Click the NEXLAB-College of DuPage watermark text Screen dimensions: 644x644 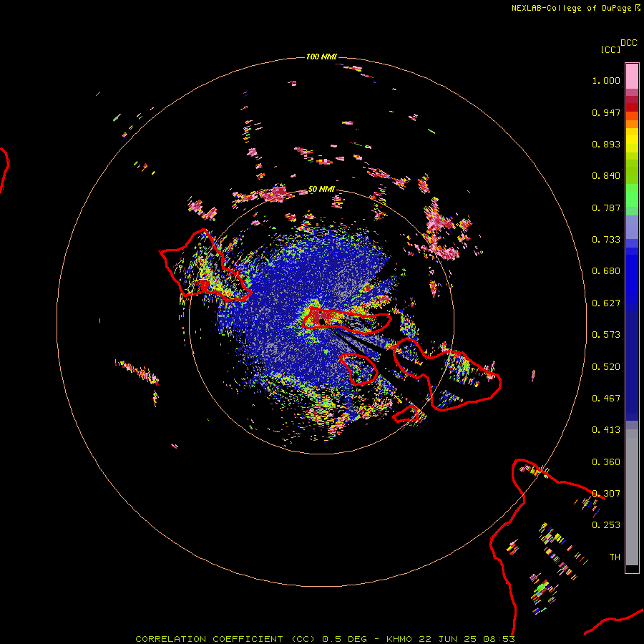tap(576, 8)
